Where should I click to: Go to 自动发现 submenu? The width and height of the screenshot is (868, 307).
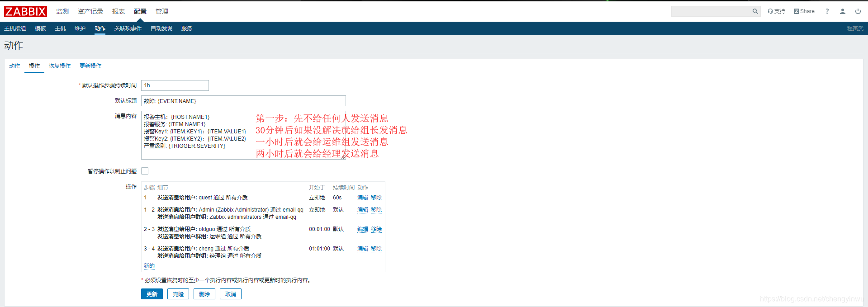coord(161,28)
